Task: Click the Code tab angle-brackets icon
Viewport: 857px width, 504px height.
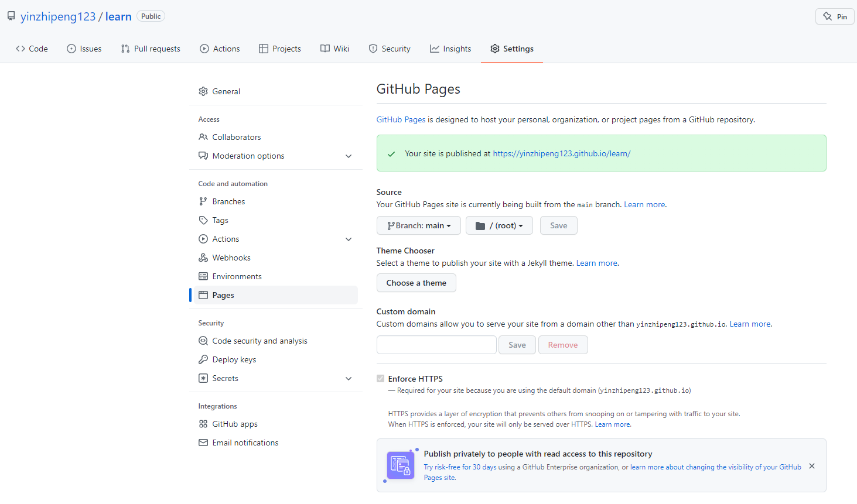Action: click(x=21, y=49)
